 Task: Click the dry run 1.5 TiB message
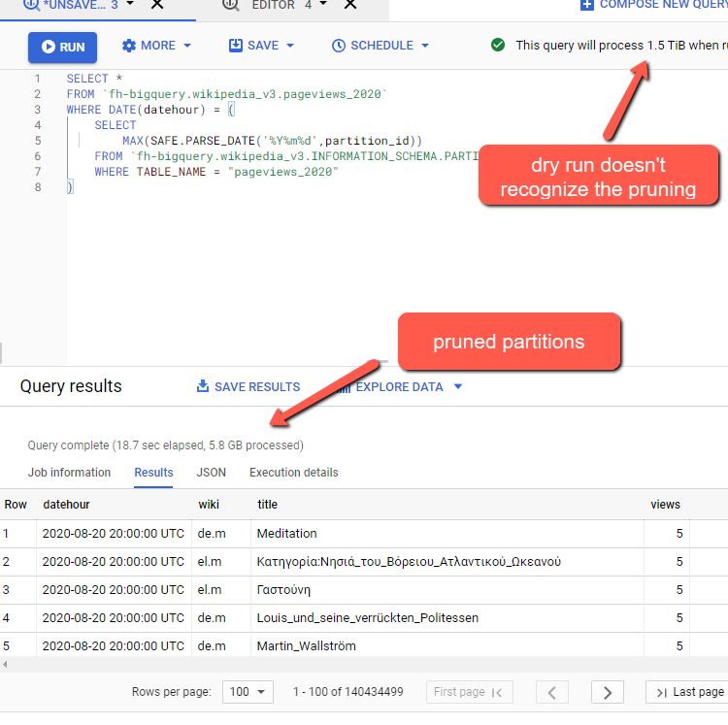621,46
